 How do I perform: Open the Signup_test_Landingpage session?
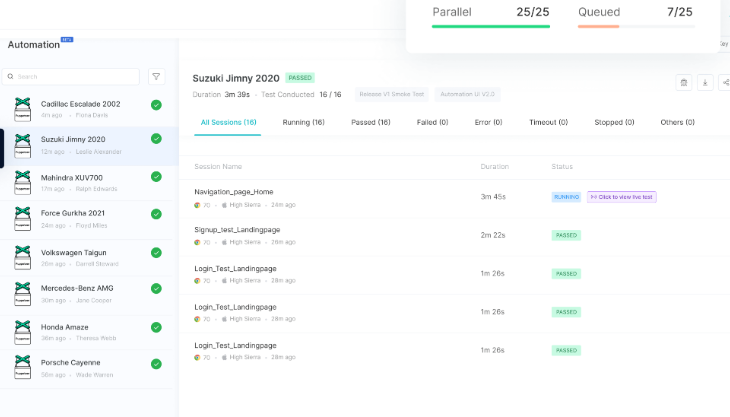[237, 230]
